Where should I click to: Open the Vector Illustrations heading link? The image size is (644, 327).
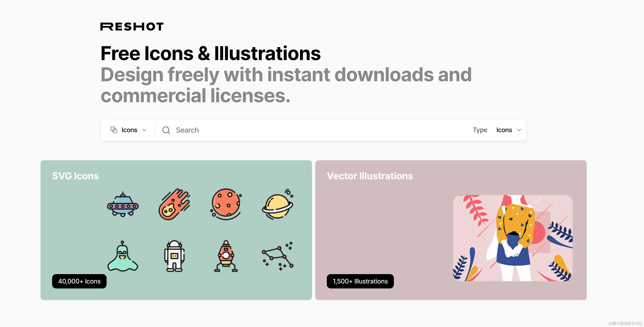370,176
